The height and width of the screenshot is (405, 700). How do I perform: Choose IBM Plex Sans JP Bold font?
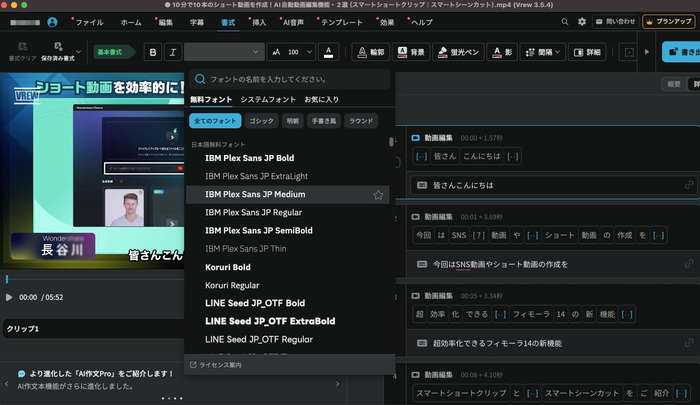pyautogui.click(x=288, y=158)
